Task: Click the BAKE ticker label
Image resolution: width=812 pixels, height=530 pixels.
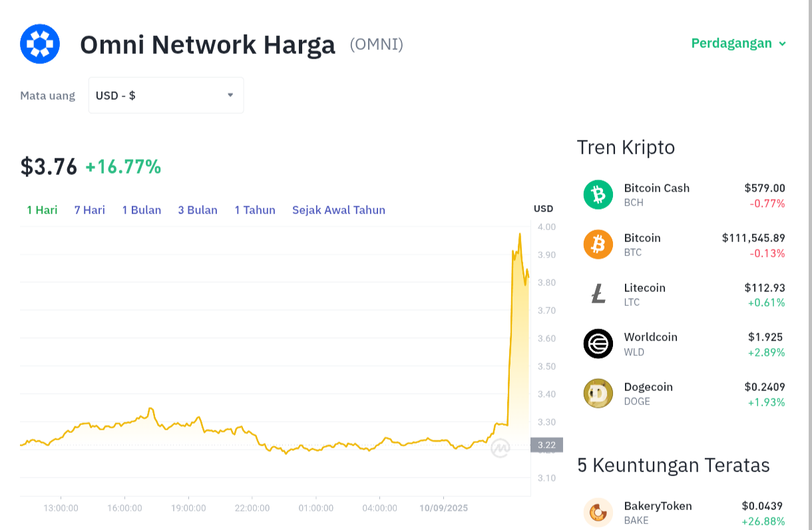Action: tap(636, 520)
